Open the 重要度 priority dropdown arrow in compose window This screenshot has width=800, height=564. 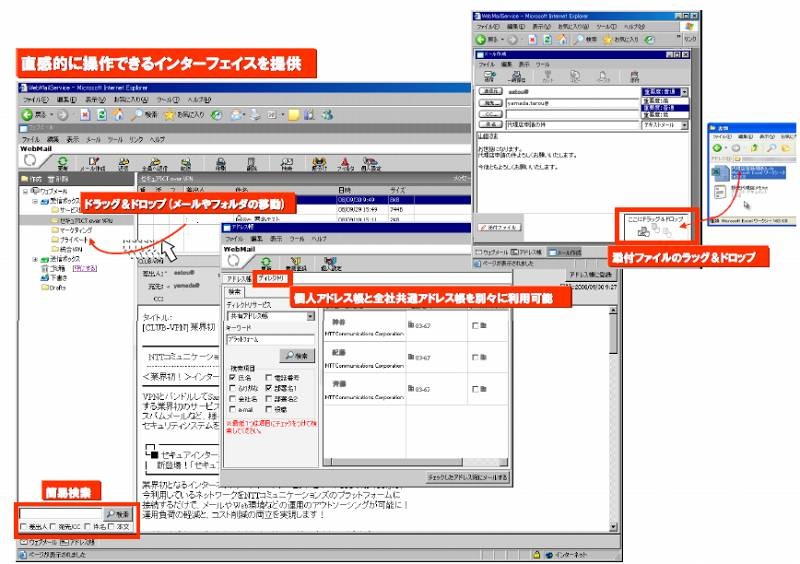pos(684,92)
